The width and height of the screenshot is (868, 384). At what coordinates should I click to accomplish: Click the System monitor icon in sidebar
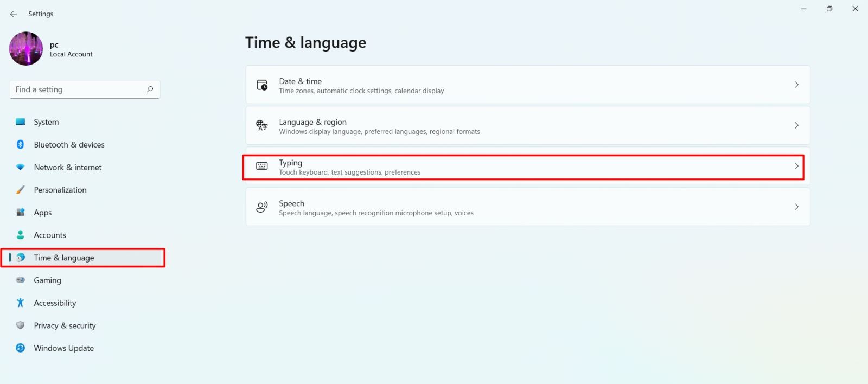(21, 122)
